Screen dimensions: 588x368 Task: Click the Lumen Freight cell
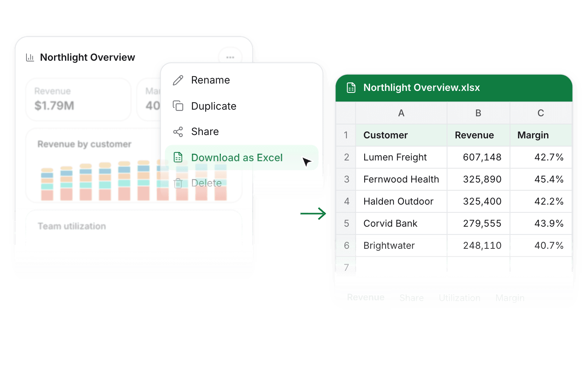coord(401,157)
